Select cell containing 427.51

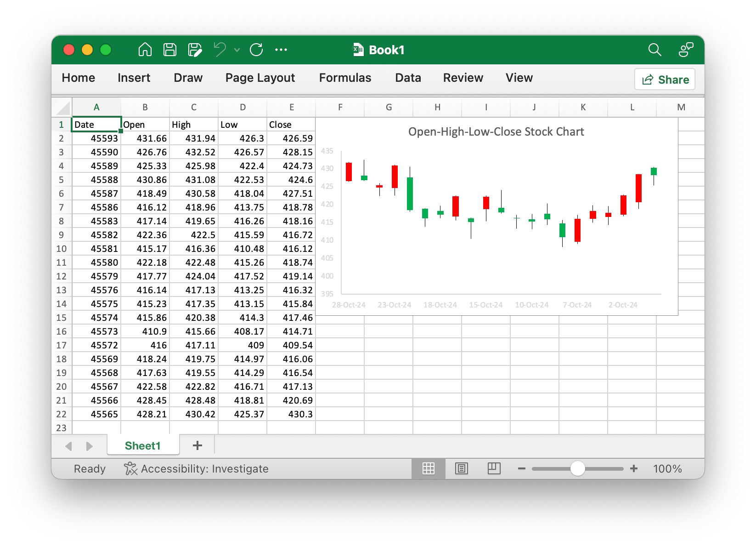coord(291,194)
